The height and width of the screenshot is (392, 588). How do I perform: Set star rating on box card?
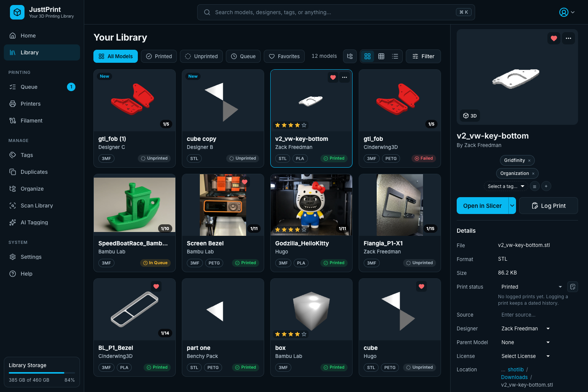tap(291, 334)
